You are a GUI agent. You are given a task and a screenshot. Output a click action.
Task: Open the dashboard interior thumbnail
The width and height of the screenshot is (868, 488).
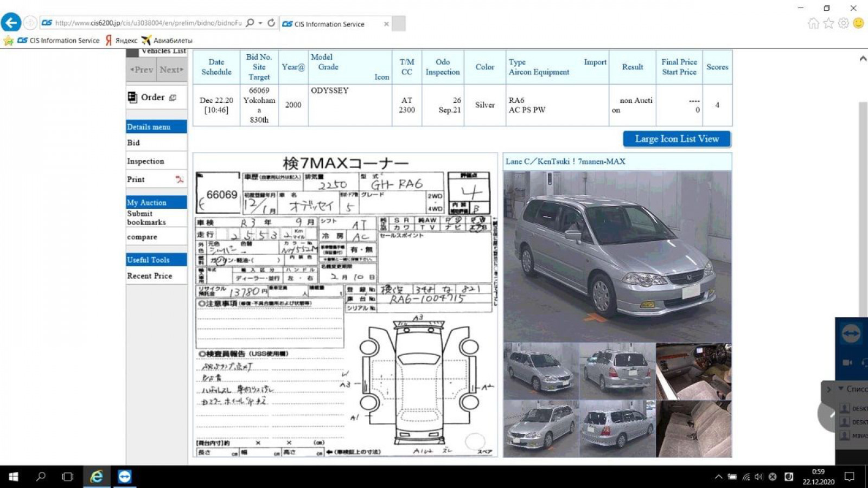pos(694,371)
